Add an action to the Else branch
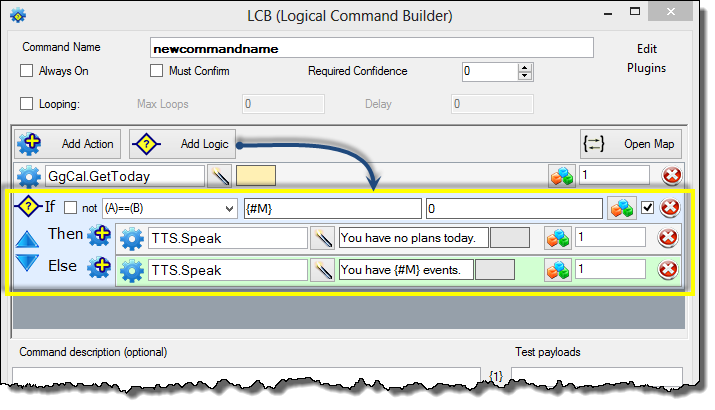 point(99,268)
